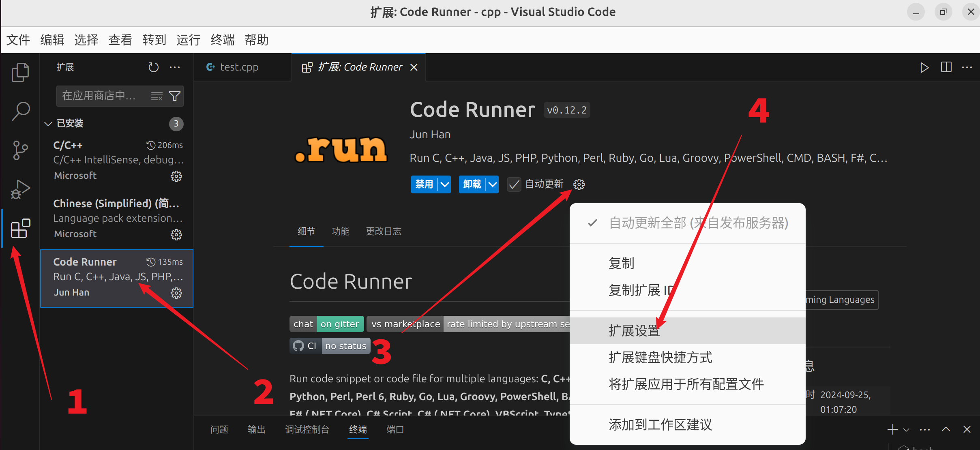
Task: Select 扩展设置 from the context menu
Action: pos(634,330)
